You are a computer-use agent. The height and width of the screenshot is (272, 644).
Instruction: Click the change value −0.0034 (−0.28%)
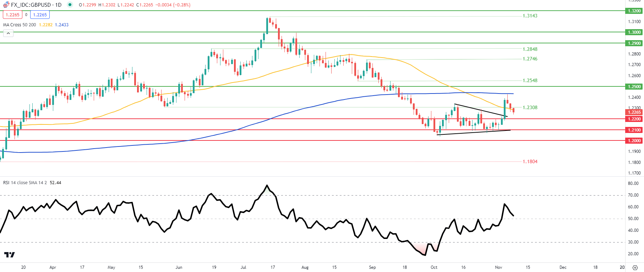(x=173, y=5)
